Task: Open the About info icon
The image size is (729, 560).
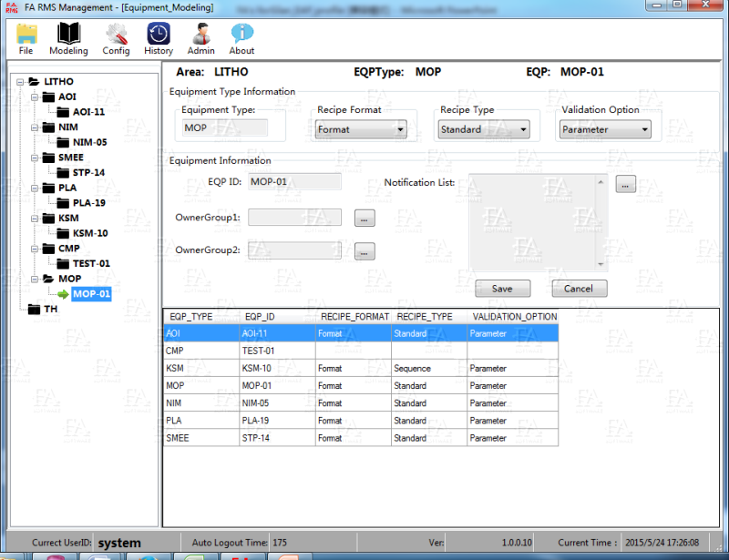Action: coord(241,38)
